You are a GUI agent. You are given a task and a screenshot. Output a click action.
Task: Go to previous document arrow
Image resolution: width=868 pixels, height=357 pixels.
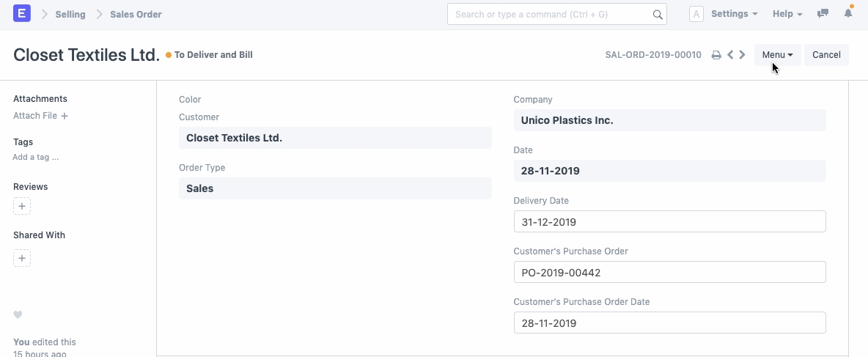[x=730, y=55]
